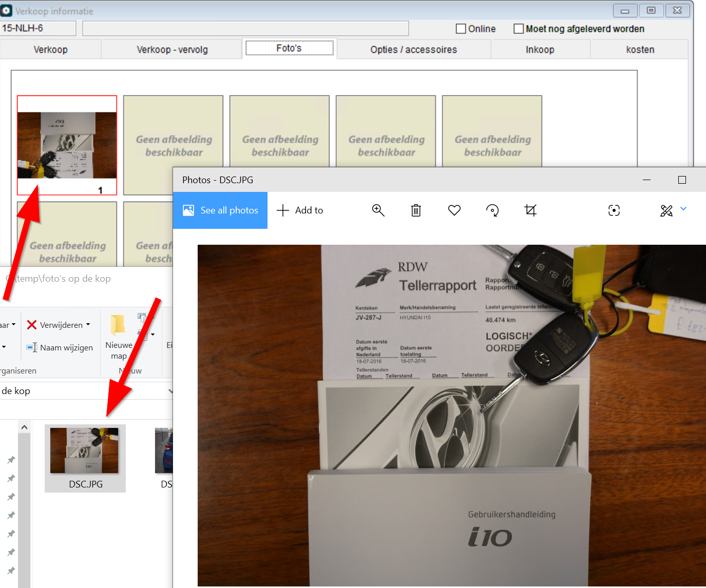
Task: Click the topmost pin icon in Explorer sidebar
Action: [11, 460]
